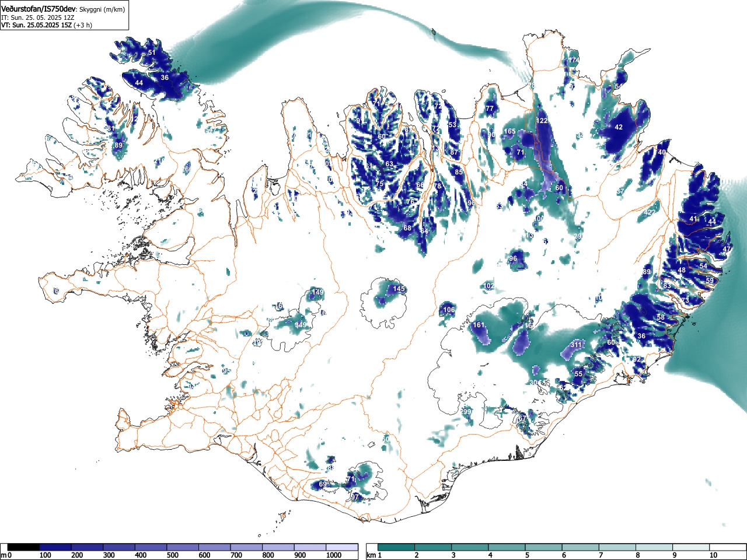Screen dimensions: 747x560
Task: Click the 7–8 km legend color swatch
Action: coord(619,547)
